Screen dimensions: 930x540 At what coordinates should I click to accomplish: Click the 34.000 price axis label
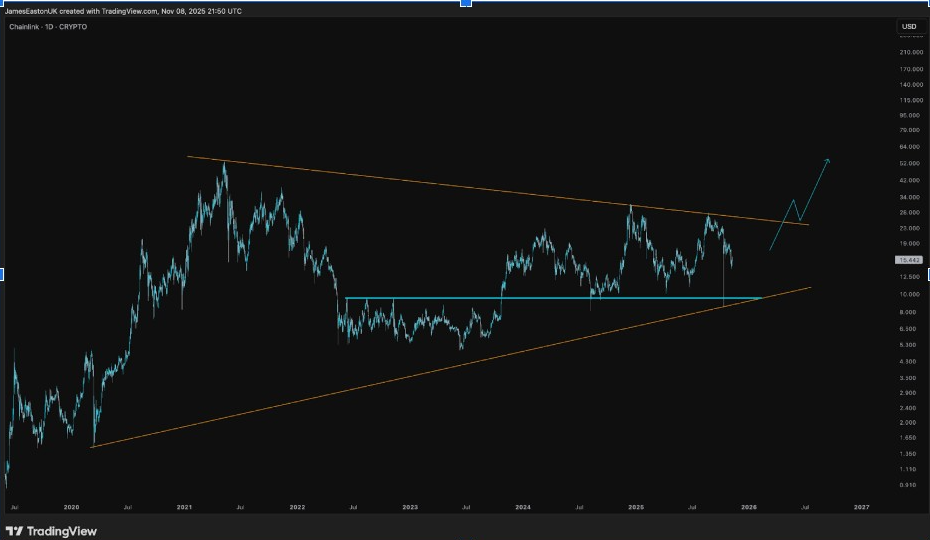[911, 197]
